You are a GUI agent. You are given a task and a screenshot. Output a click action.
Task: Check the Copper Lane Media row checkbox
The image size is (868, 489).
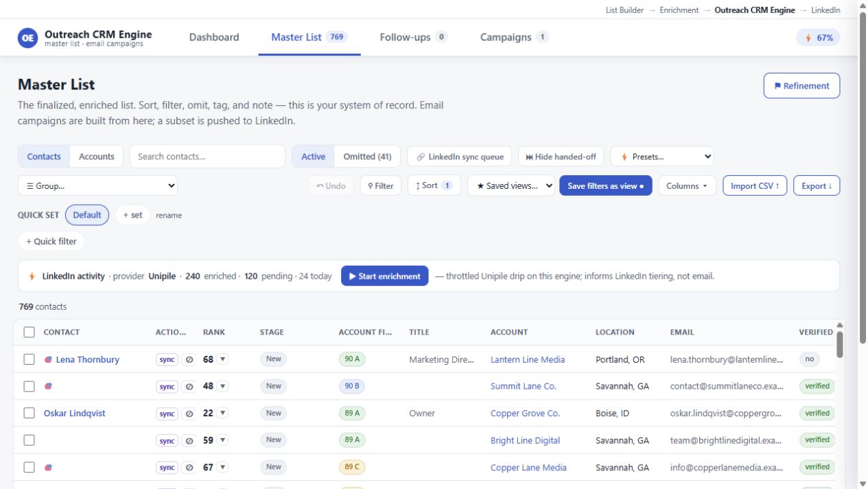tap(29, 468)
